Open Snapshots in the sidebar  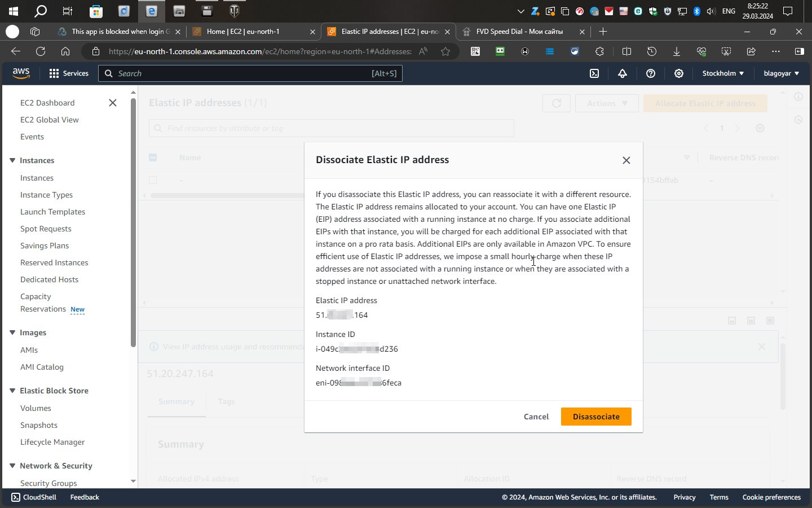[x=39, y=425]
